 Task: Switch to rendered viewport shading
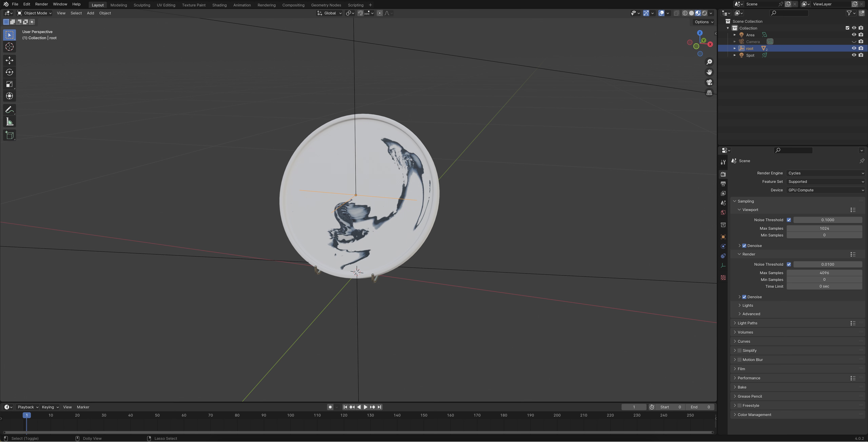pyautogui.click(x=705, y=13)
